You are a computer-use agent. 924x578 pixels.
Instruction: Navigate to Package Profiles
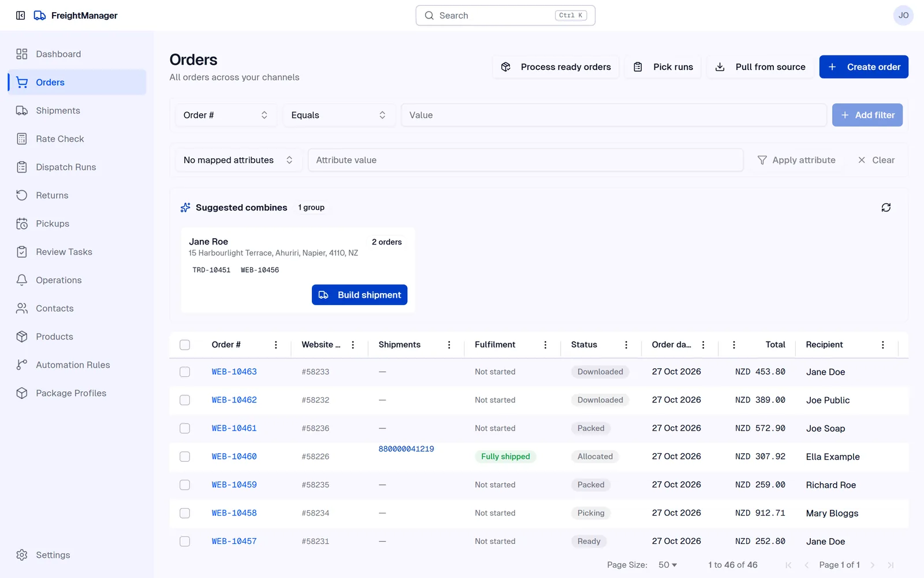pos(77,393)
